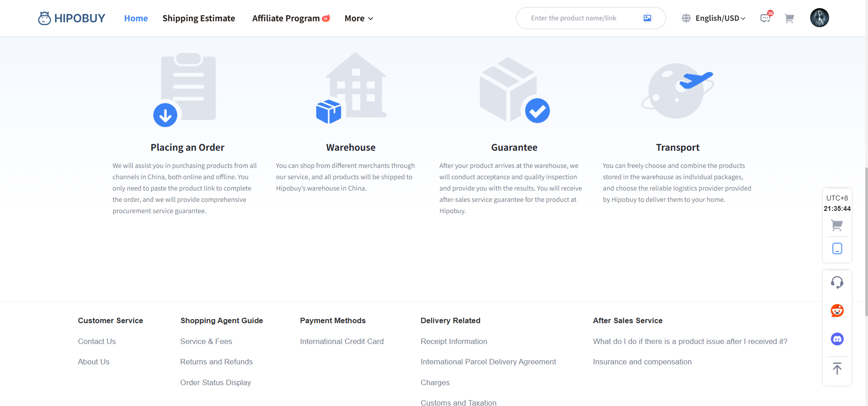The height and width of the screenshot is (406, 868).
Task: Click the Warehouse building illustration
Action: (x=351, y=88)
